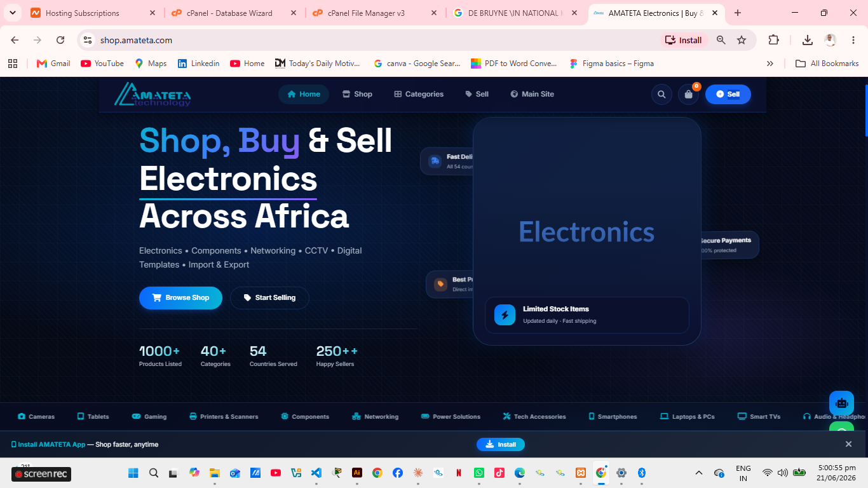Dismiss the Install AMATETA App banner
Viewport: 868px width, 488px height.
[848, 444]
